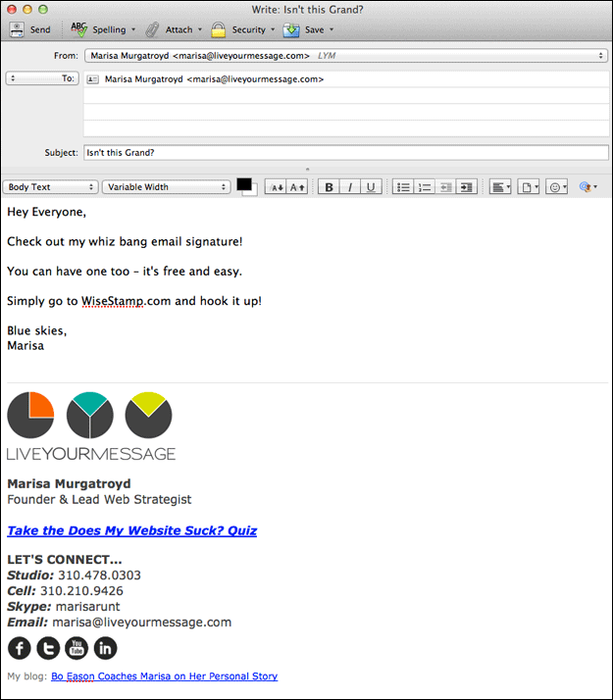Toggle italic formatting
This screenshot has width=613, height=700.
tap(350, 187)
